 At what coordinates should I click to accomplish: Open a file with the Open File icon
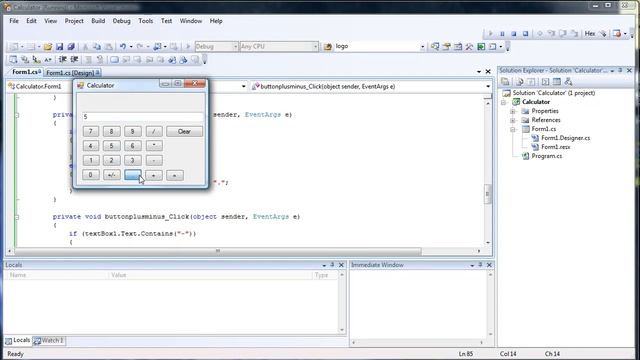[48, 47]
